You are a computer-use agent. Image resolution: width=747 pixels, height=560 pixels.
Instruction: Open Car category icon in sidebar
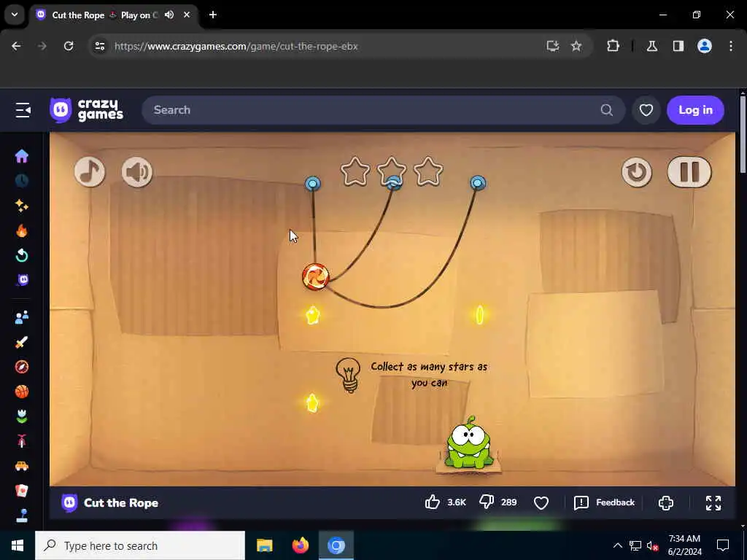click(22, 466)
